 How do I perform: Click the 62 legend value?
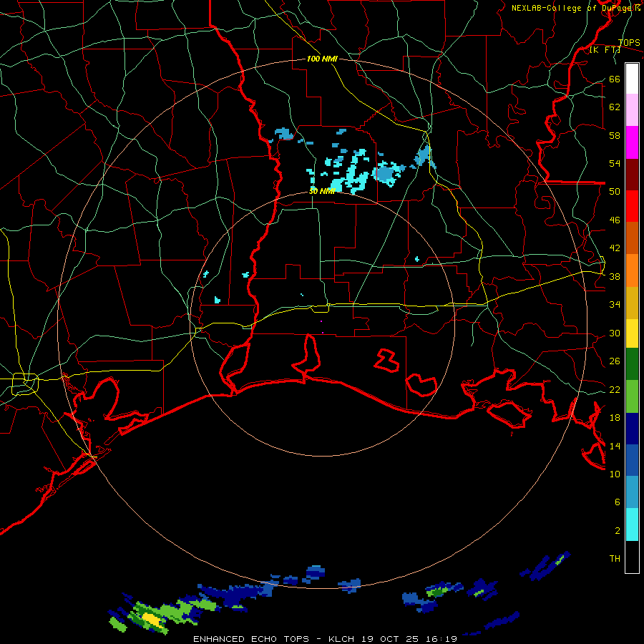[615, 107]
